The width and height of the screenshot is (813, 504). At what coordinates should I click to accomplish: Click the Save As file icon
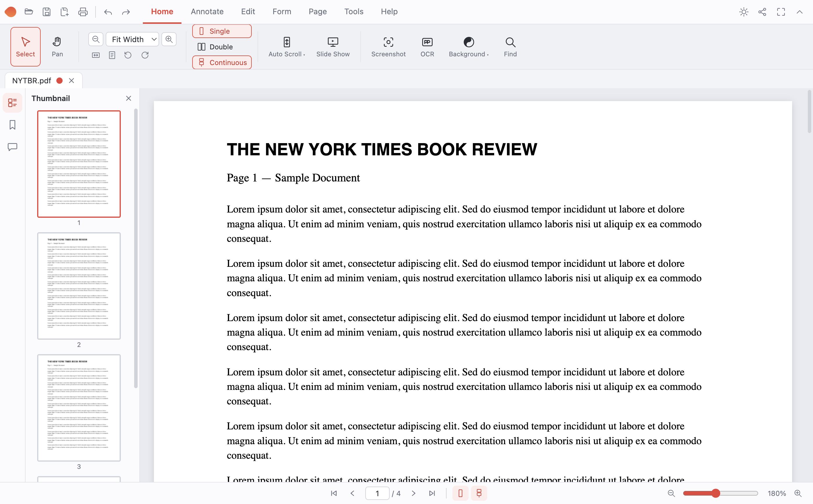point(64,12)
